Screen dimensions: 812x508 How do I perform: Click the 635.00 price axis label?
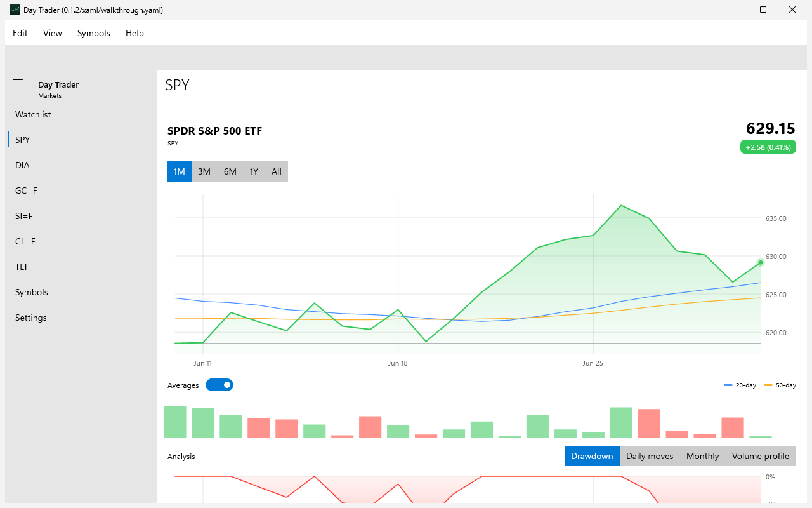click(776, 218)
